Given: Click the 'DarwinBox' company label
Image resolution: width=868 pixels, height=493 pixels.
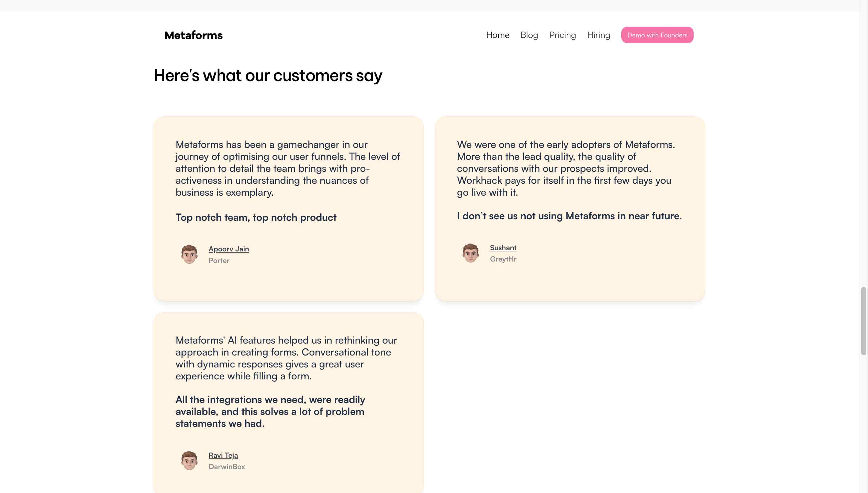Looking at the screenshot, I should (227, 467).
